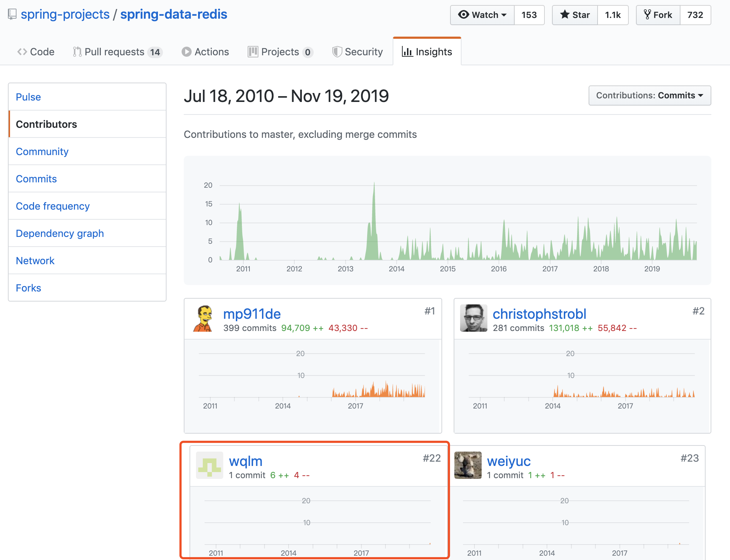View christophstrobl's 281 commits
Image resolution: width=730 pixels, height=560 pixels.
click(519, 328)
